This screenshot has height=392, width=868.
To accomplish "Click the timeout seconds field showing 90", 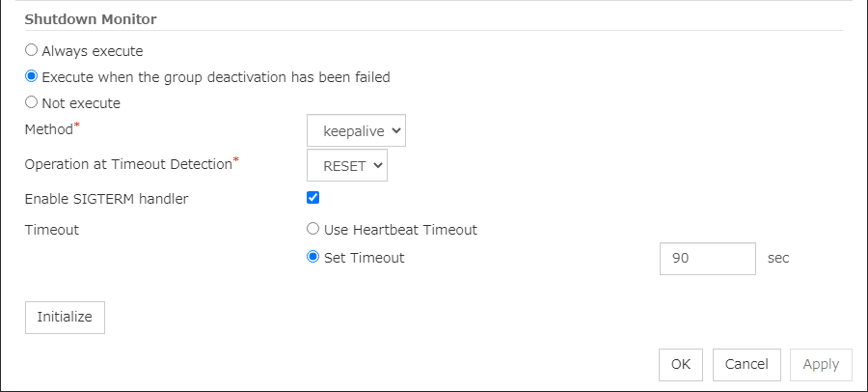I will (707, 259).
